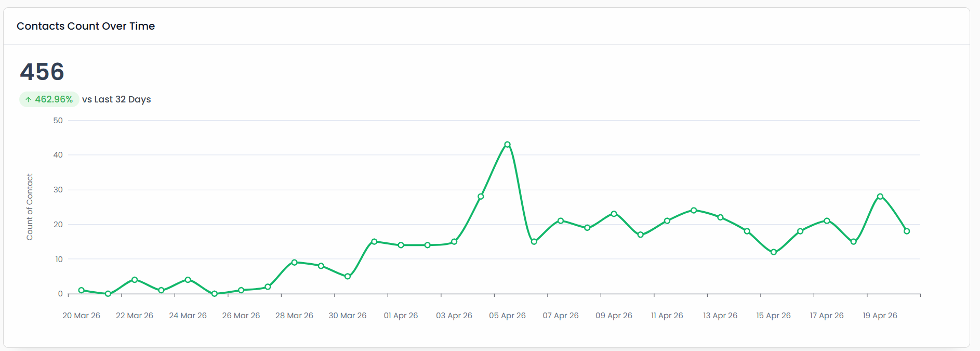
Task: Click the peak data point on 05 Apr
Action: [507, 145]
